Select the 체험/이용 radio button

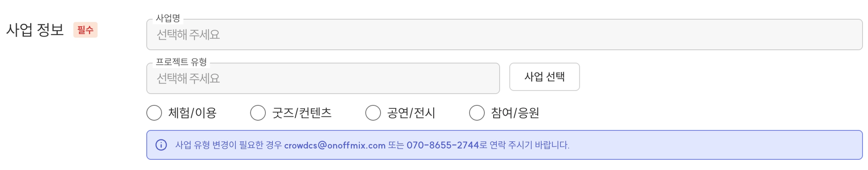(154, 113)
